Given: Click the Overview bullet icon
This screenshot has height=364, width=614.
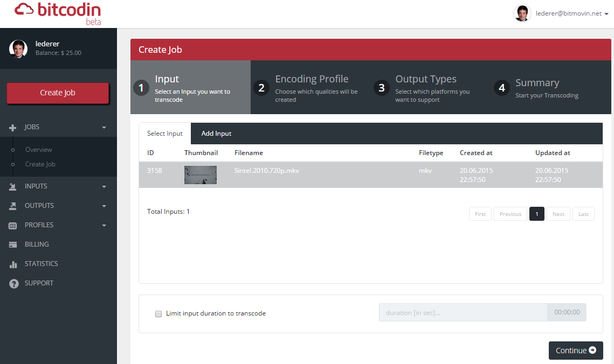Looking at the screenshot, I should pyautogui.click(x=13, y=150).
